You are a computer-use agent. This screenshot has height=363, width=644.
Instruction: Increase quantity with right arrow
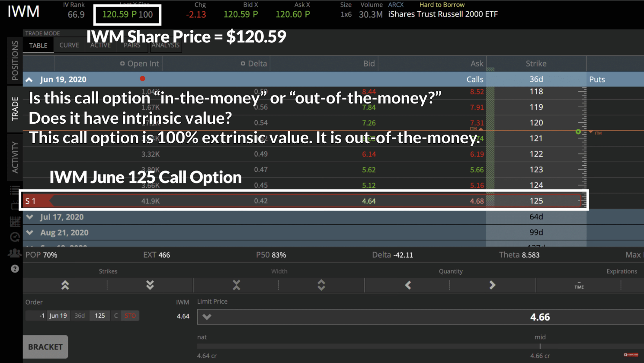[x=492, y=285]
